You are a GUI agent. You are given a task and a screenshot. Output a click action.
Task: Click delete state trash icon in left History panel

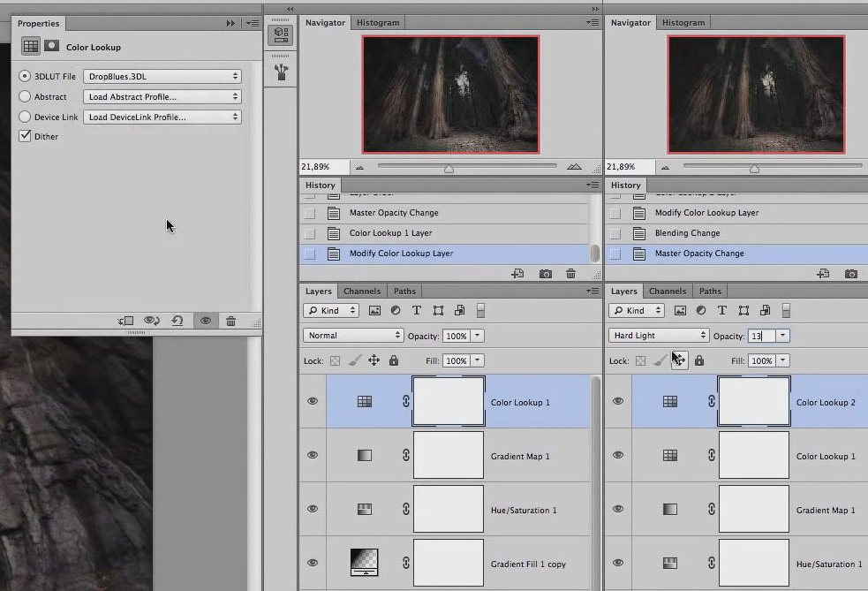coord(570,274)
